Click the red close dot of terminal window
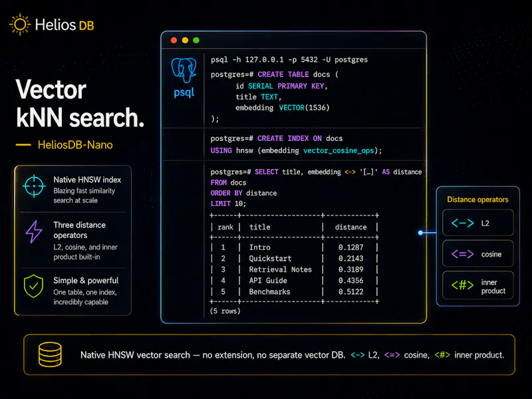Viewport: 532px width, 399px height. pyautogui.click(x=174, y=41)
